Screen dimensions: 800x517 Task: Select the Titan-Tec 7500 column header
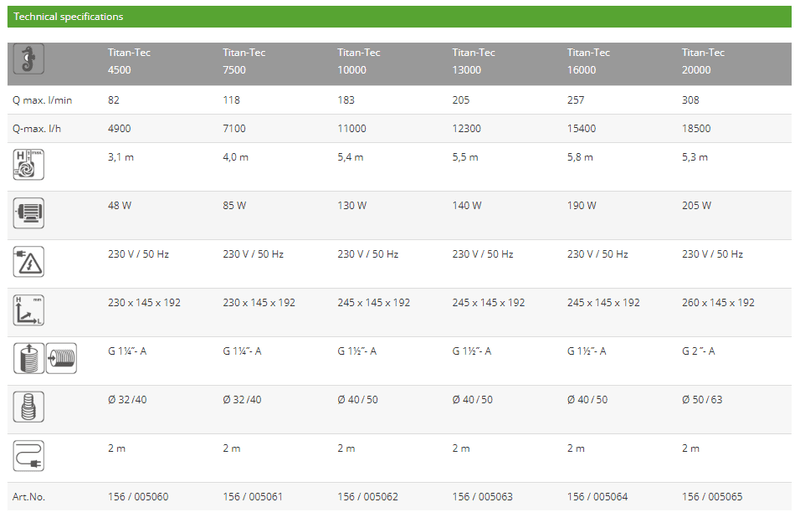[243, 61]
